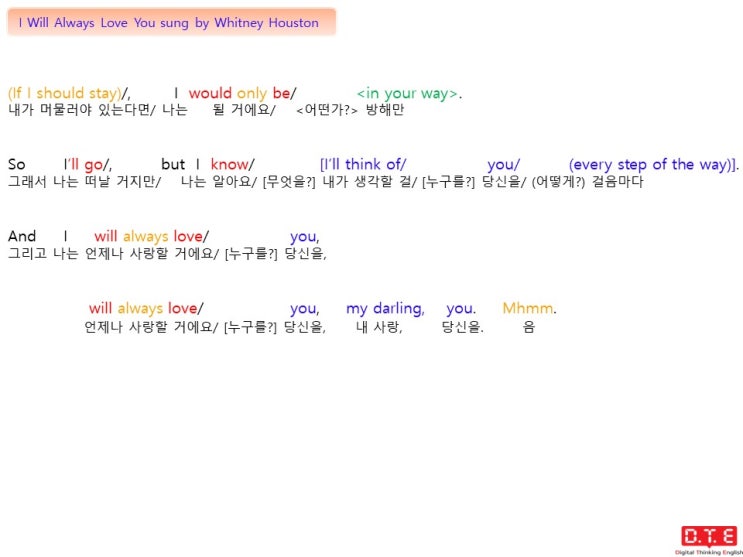This screenshot has width=743, height=557.
Task: Click the orange word "Mhmm."
Action: tap(529, 309)
